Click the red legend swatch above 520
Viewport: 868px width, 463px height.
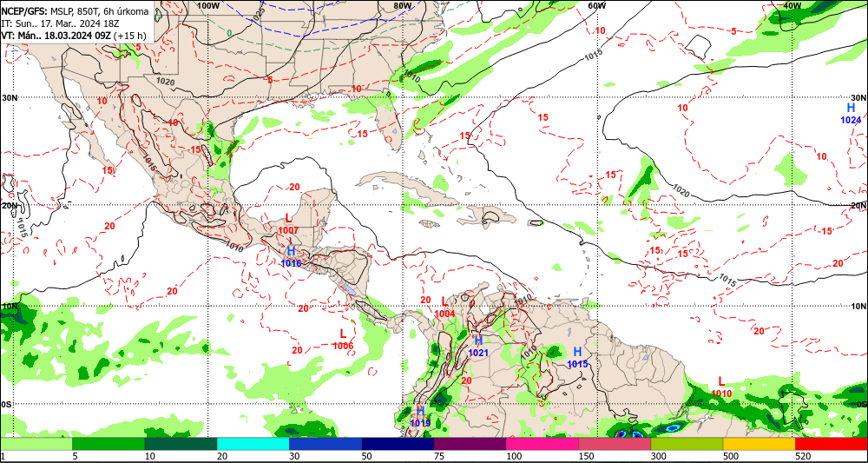click(x=832, y=444)
